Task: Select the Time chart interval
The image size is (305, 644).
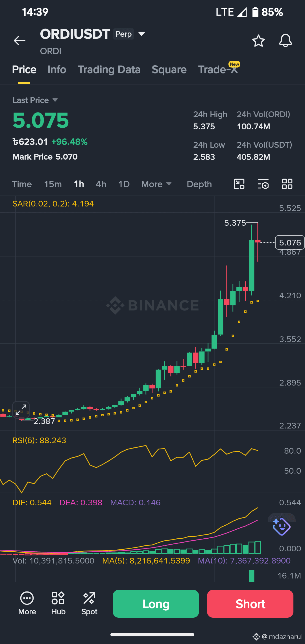Action: [x=22, y=184]
